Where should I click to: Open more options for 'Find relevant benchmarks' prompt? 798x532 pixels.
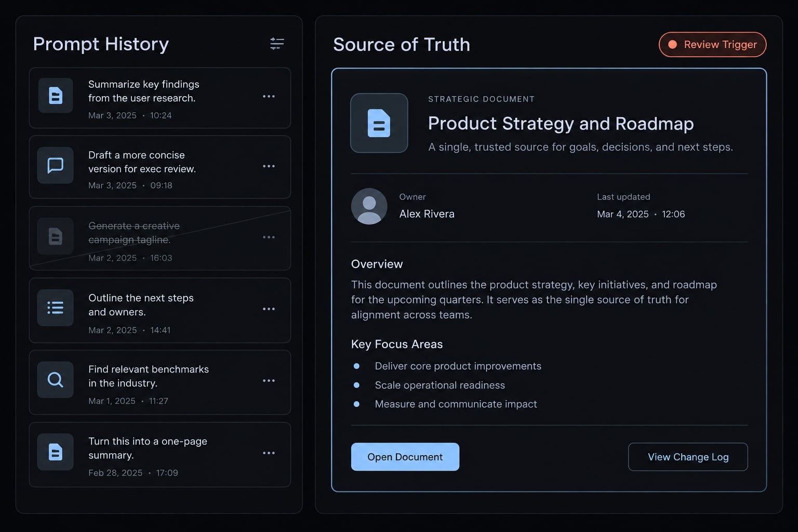pyautogui.click(x=269, y=381)
